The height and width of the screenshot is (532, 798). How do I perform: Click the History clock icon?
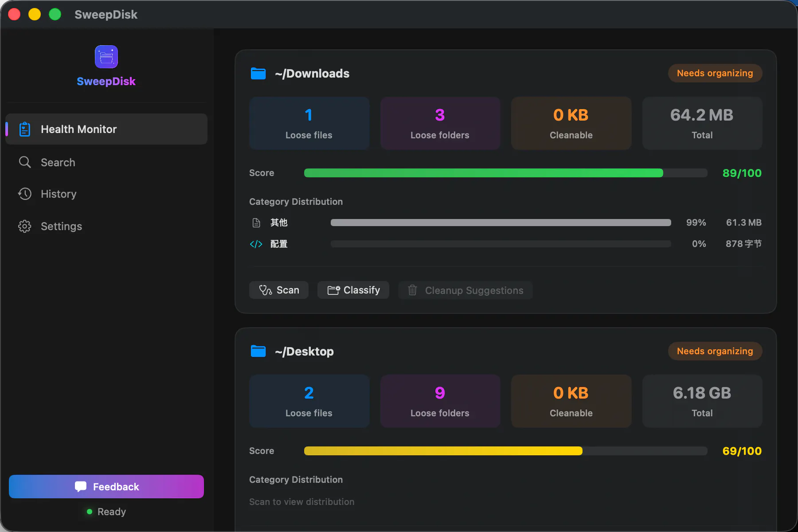pos(25,194)
